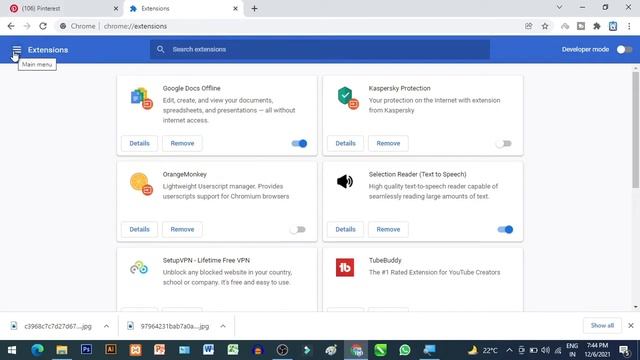
Task: Click the square extension icon beside the cloud
Action: point(581,26)
